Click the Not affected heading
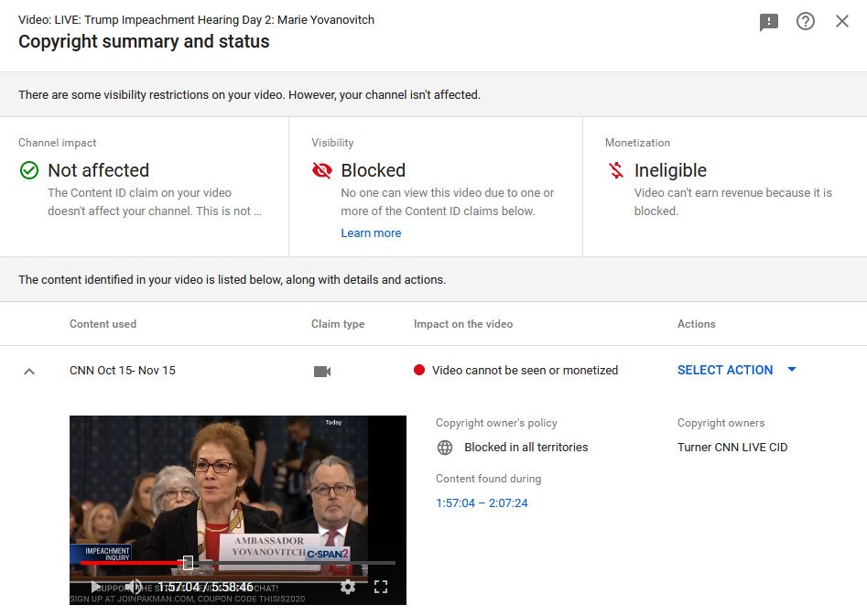867x616 pixels. pyautogui.click(x=99, y=170)
